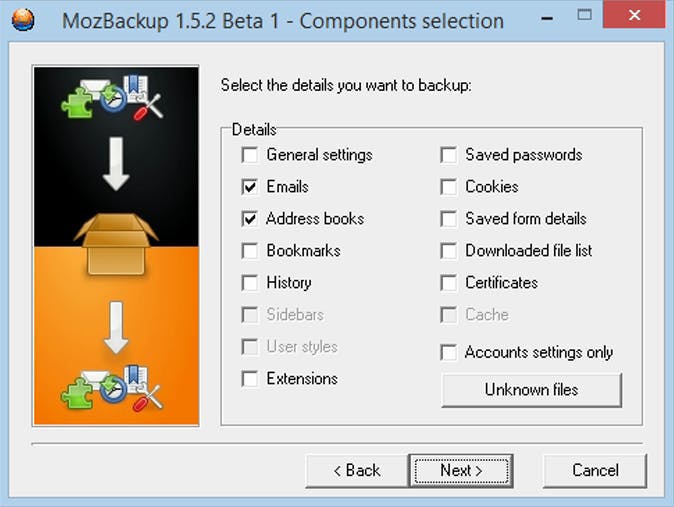This screenshot has width=674, height=507.
Task: Uncheck the Emails checkbox
Action: [249, 187]
